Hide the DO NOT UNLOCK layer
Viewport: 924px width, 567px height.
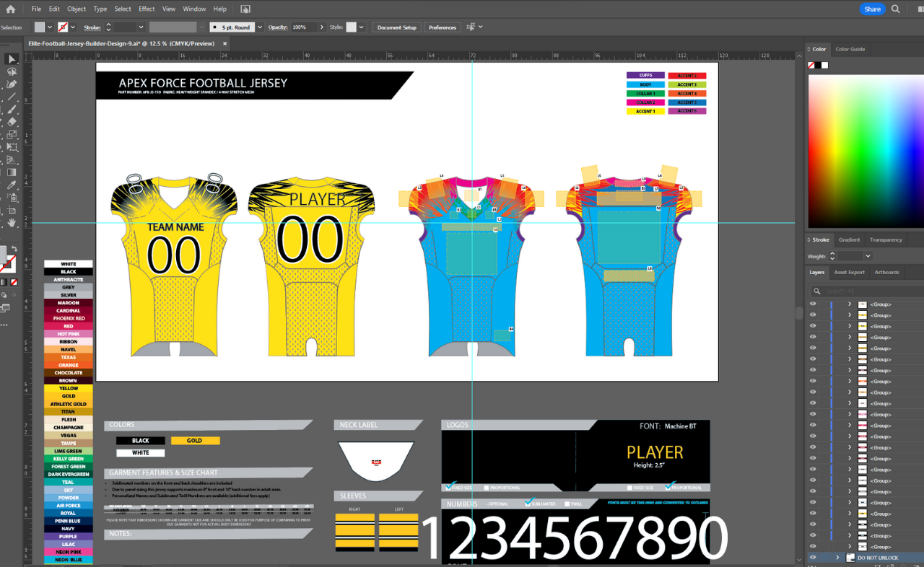pos(813,558)
